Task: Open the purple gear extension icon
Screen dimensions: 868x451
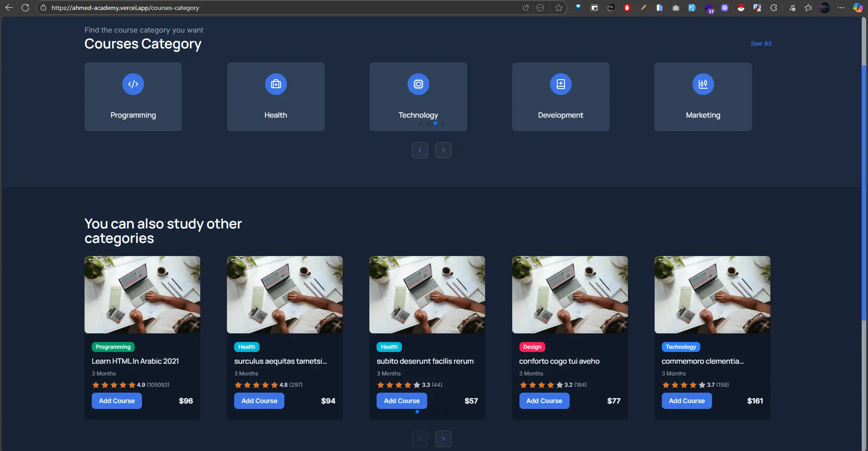Action: pos(725,8)
